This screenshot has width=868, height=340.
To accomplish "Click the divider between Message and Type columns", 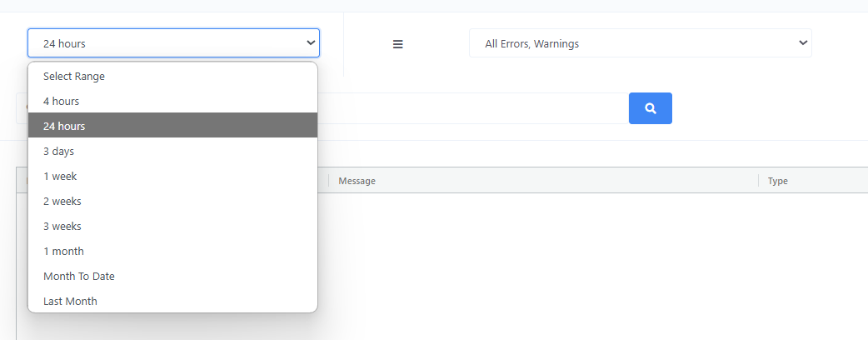I will (x=758, y=181).
